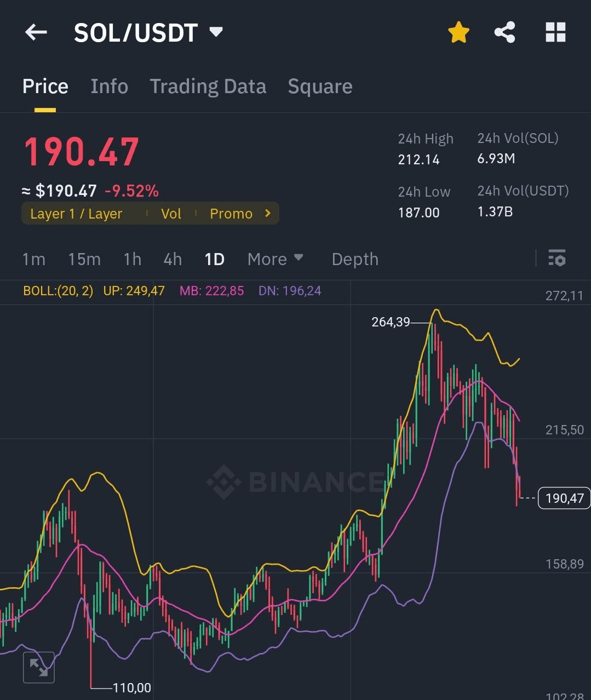Select the 15m timeframe

click(x=84, y=259)
